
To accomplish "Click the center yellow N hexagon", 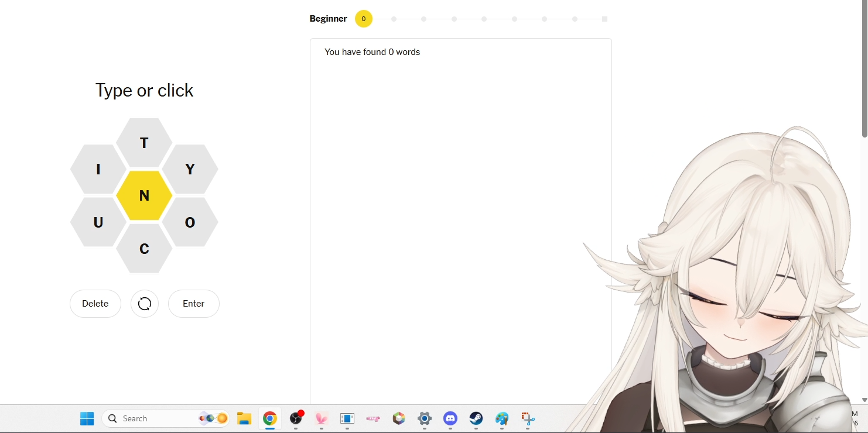I will [144, 195].
